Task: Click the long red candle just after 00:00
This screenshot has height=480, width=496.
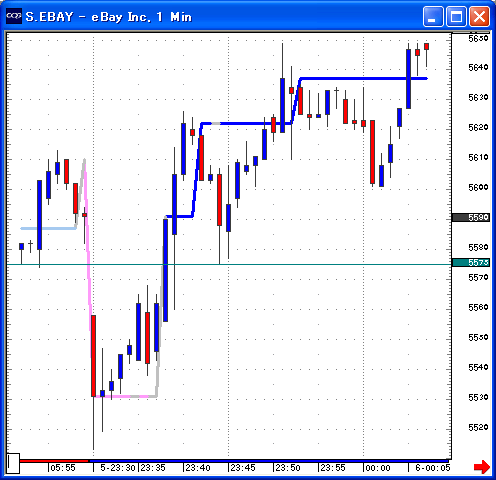Action: pos(372,152)
